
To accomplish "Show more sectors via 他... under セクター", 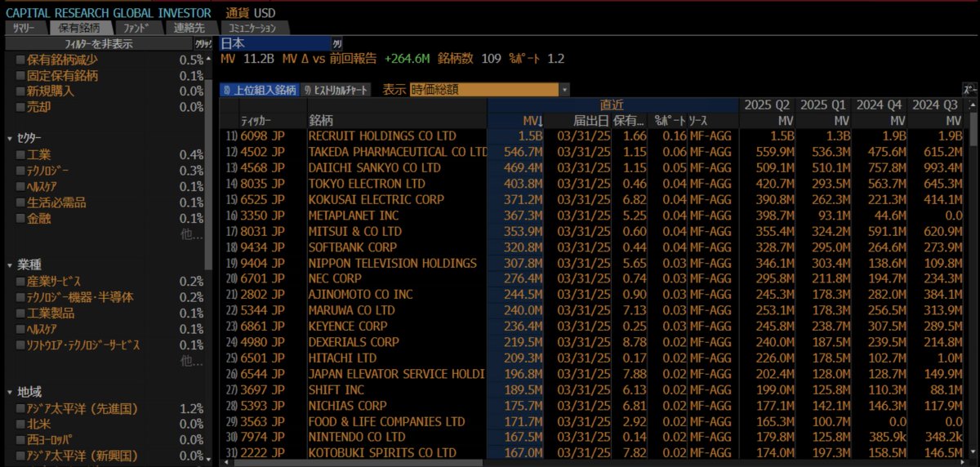I will click(x=192, y=234).
